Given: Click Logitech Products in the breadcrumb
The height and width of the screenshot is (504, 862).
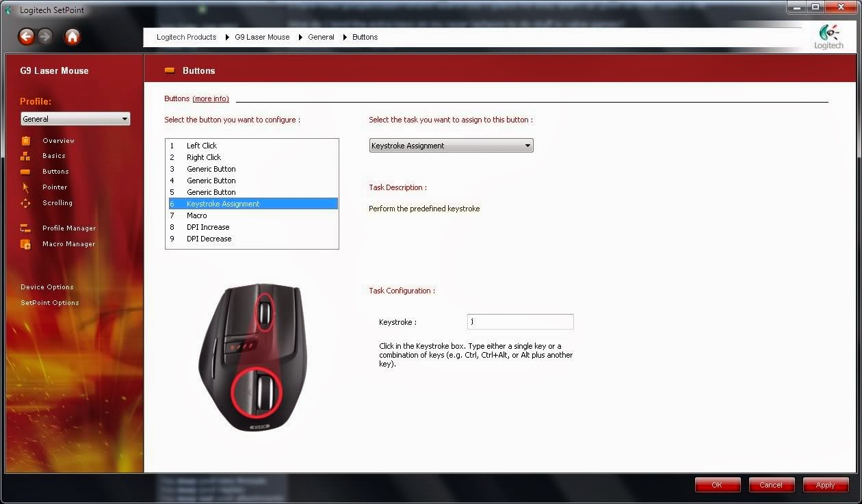Looking at the screenshot, I should (186, 37).
